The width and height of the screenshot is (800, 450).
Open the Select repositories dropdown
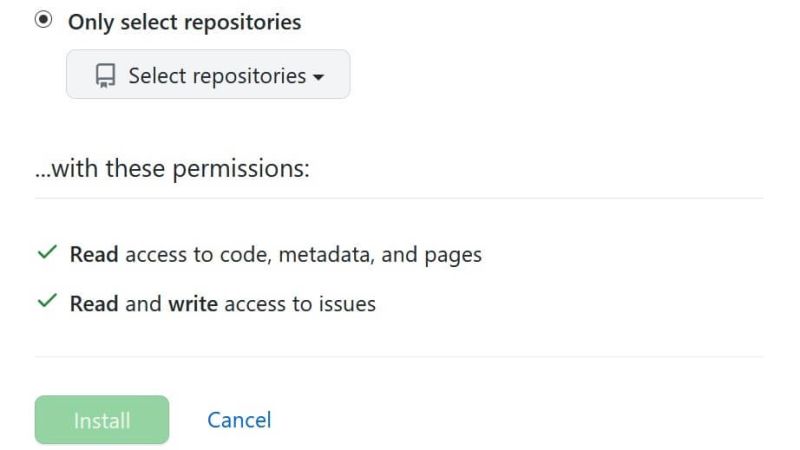(x=208, y=75)
